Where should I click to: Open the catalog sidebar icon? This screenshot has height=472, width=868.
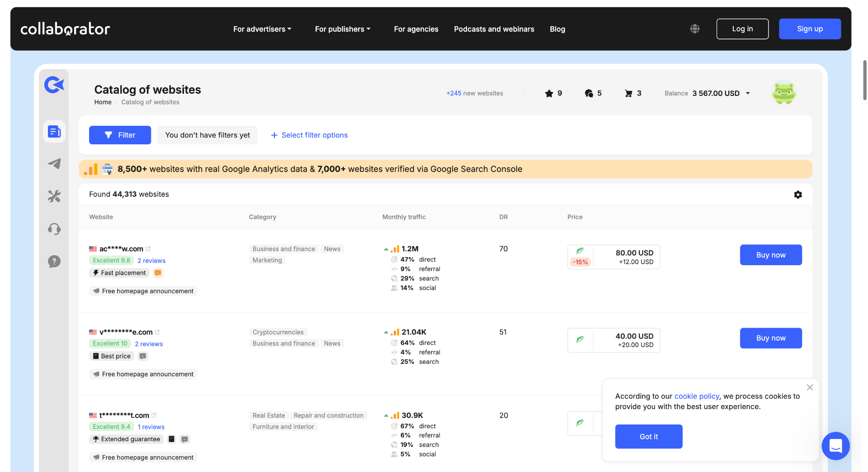click(54, 132)
